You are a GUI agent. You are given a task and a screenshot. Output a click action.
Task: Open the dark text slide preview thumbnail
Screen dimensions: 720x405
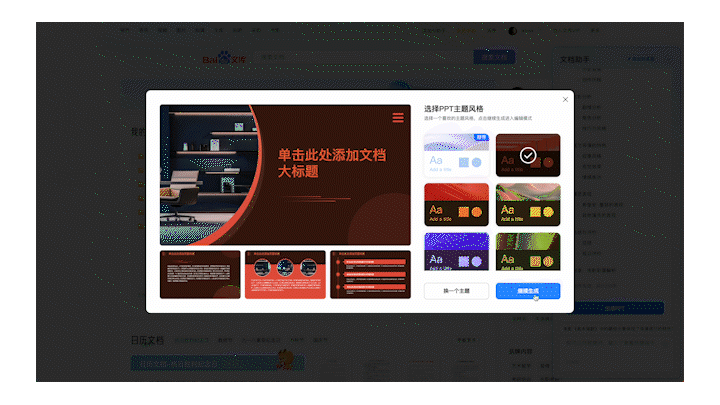[200, 274]
